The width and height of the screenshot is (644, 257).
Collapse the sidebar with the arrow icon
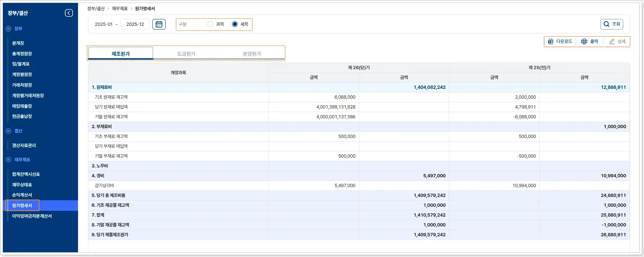point(69,13)
